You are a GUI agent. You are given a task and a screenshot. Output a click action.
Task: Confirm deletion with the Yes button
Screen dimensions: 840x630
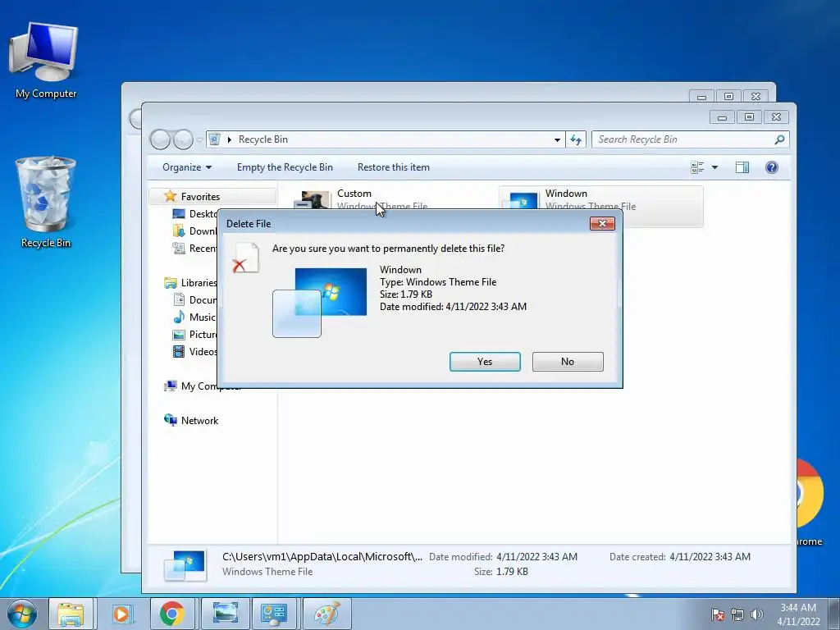tap(485, 362)
